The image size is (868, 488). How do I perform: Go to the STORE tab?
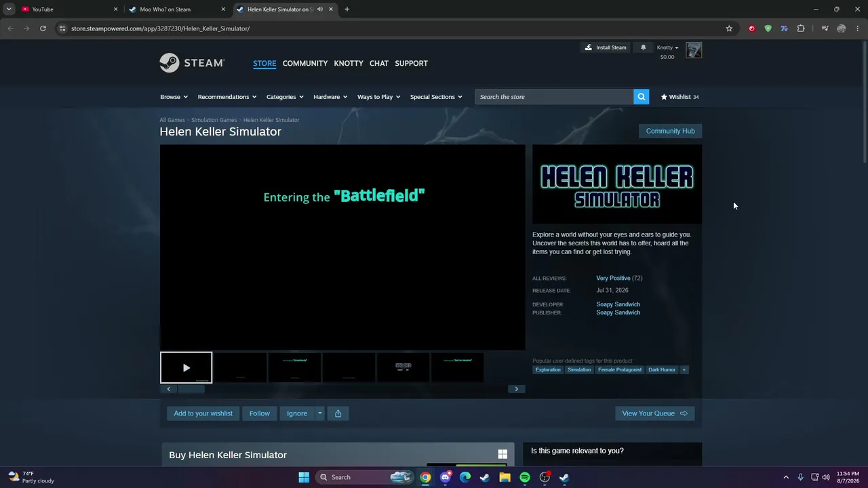(x=264, y=63)
